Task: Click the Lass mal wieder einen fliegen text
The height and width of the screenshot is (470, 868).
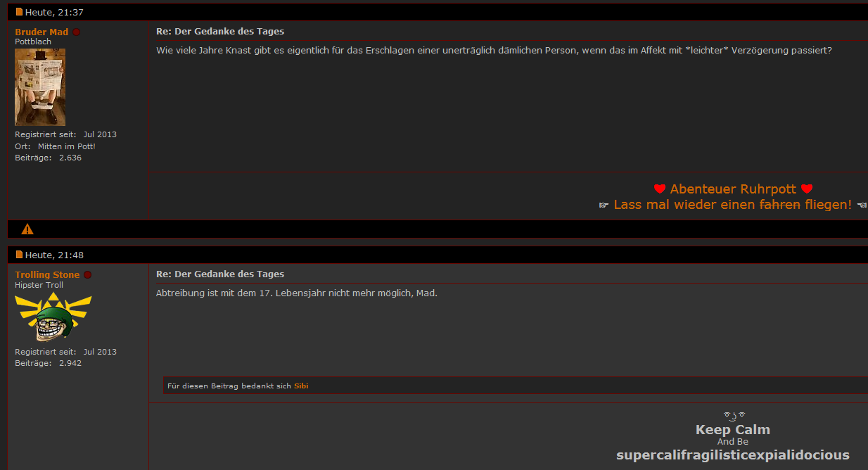Action: pyautogui.click(x=732, y=205)
